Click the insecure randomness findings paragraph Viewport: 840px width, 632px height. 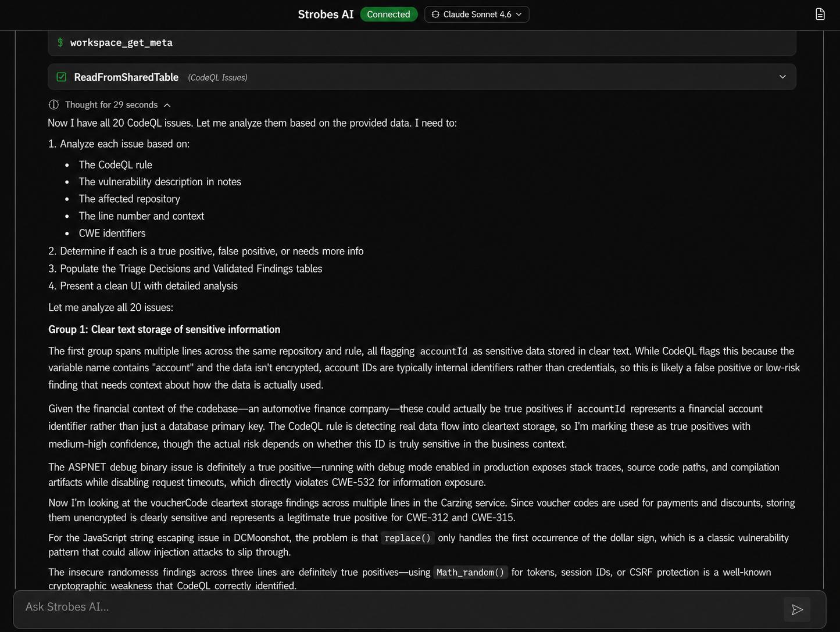click(x=410, y=579)
